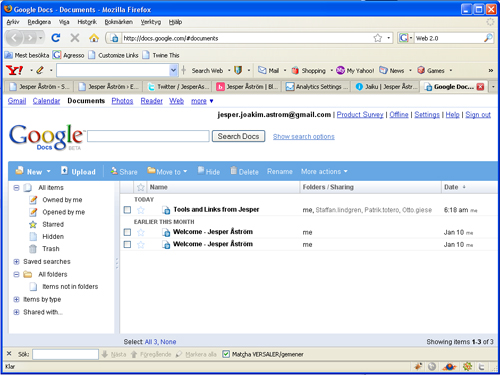Click Delete with trash icon in toolbar

pos(244,171)
